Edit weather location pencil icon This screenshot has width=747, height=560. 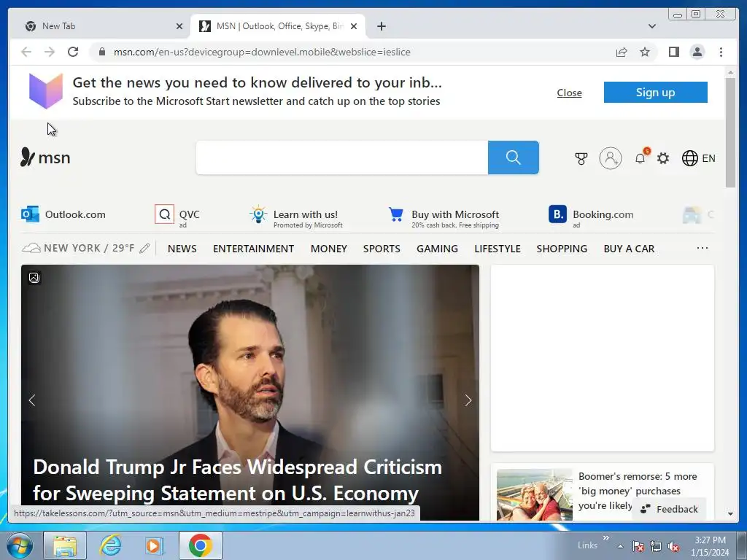(145, 248)
